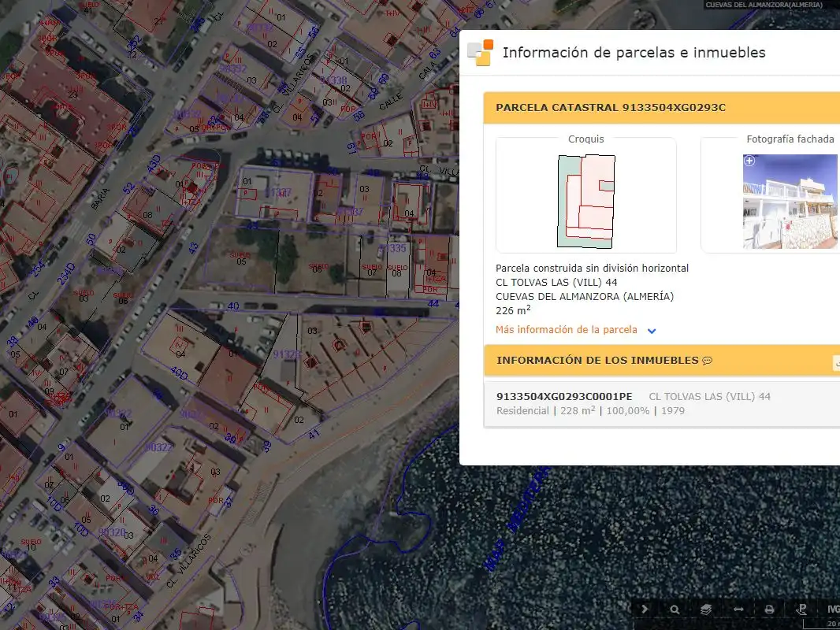Click the chevron next to 'Más información de la parcela'
Image resolution: width=840 pixels, height=630 pixels.
(x=652, y=331)
